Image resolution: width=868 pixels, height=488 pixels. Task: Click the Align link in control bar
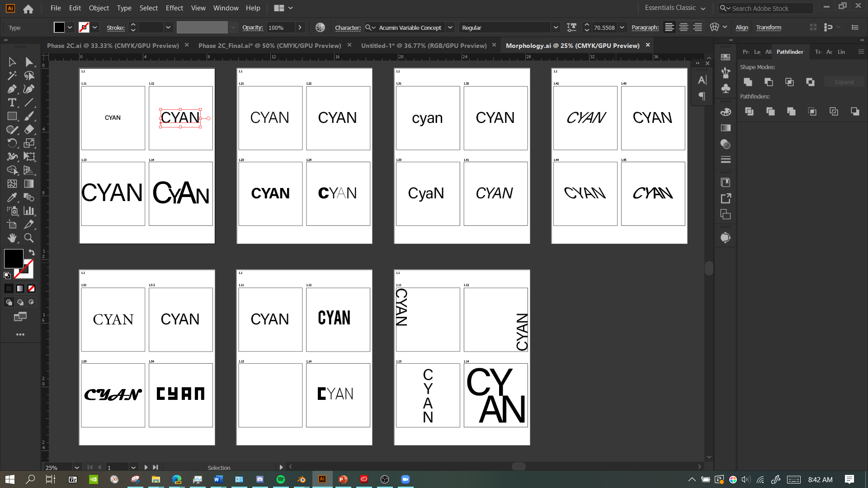click(x=741, y=28)
